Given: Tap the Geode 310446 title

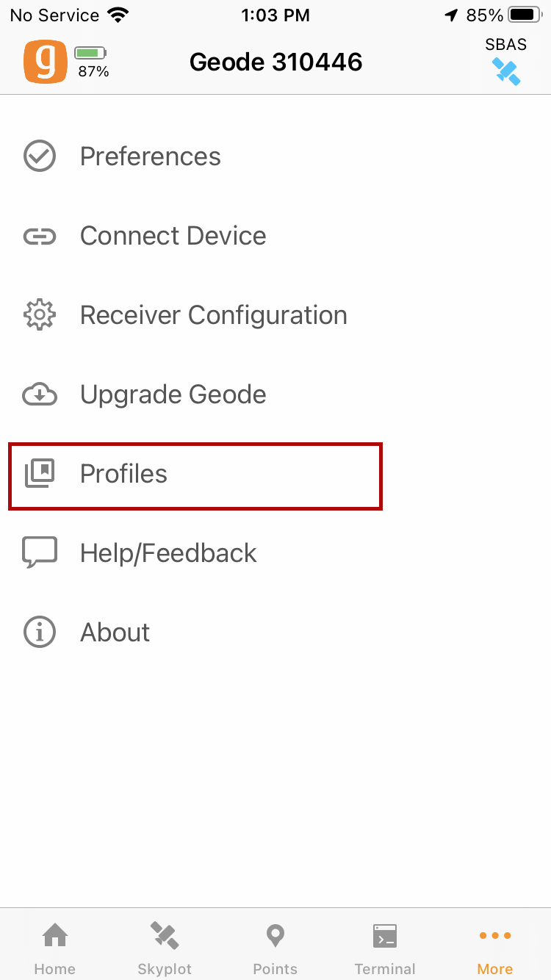Looking at the screenshot, I should click(x=276, y=62).
